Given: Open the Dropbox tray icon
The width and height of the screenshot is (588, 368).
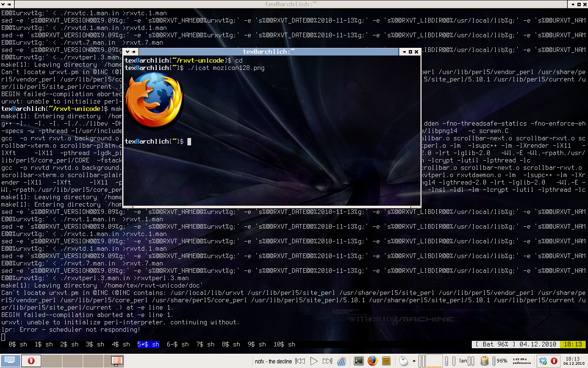Looking at the screenshot, I should pyautogui.click(x=543, y=361).
